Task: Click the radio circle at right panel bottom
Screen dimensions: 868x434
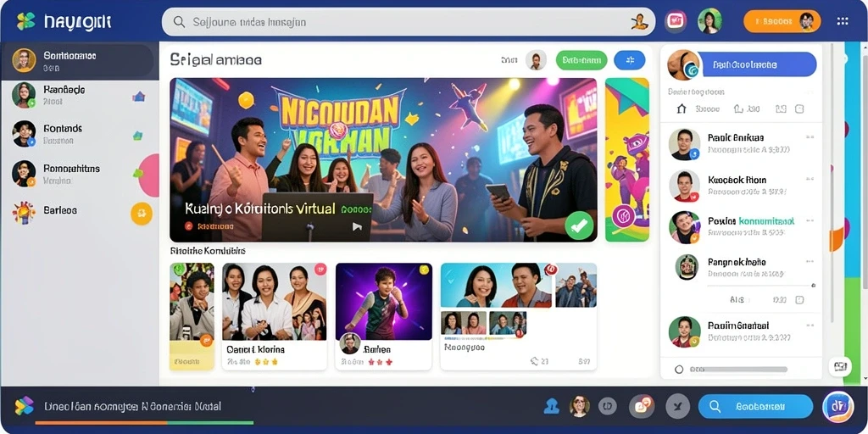Action: [x=679, y=370]
